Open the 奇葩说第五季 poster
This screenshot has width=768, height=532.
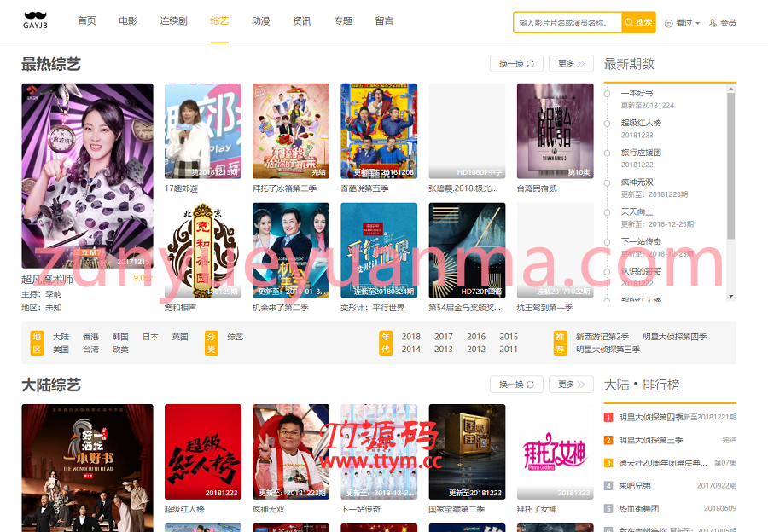pyautogui.click(x=379, y=130)
